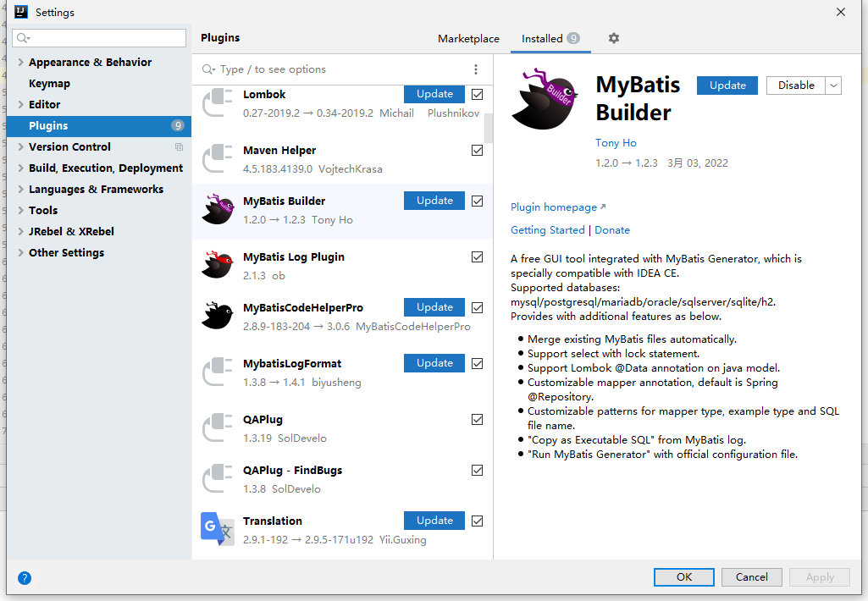
Task: Open the Getting Started link
Action: pyautogui.click(x=548, y=229)
